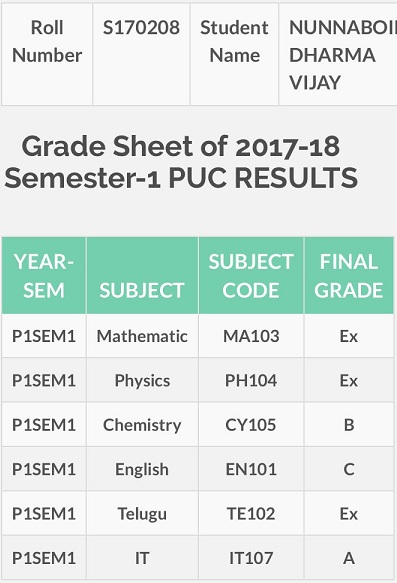Select the S170208 roll number cell

[x=141, y=54]
